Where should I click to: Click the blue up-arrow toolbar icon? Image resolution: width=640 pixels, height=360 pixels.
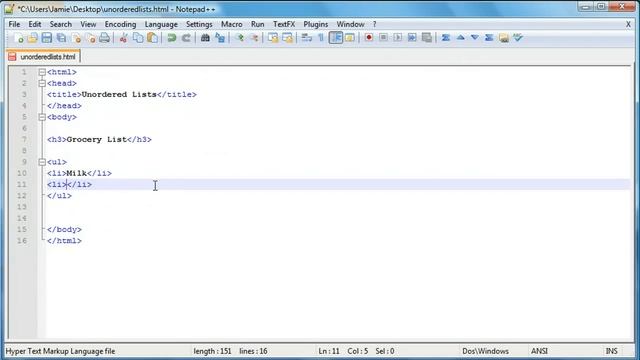pyautogui.click(x=460, y=38)
